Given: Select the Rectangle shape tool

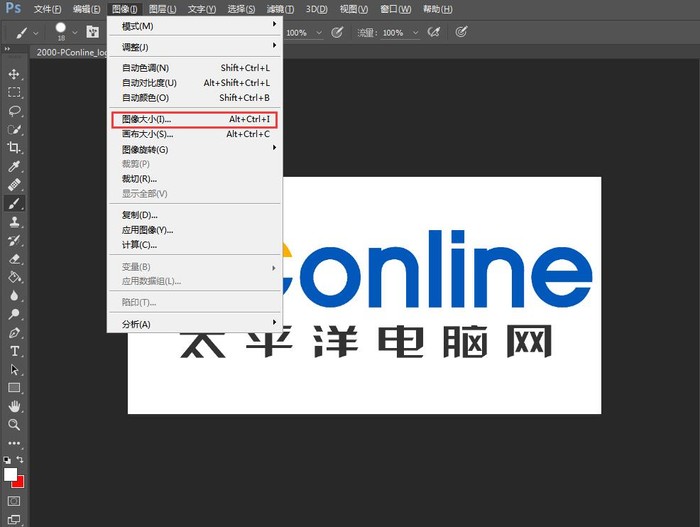Looking at the screenshot, I should [x=14, y=388].
